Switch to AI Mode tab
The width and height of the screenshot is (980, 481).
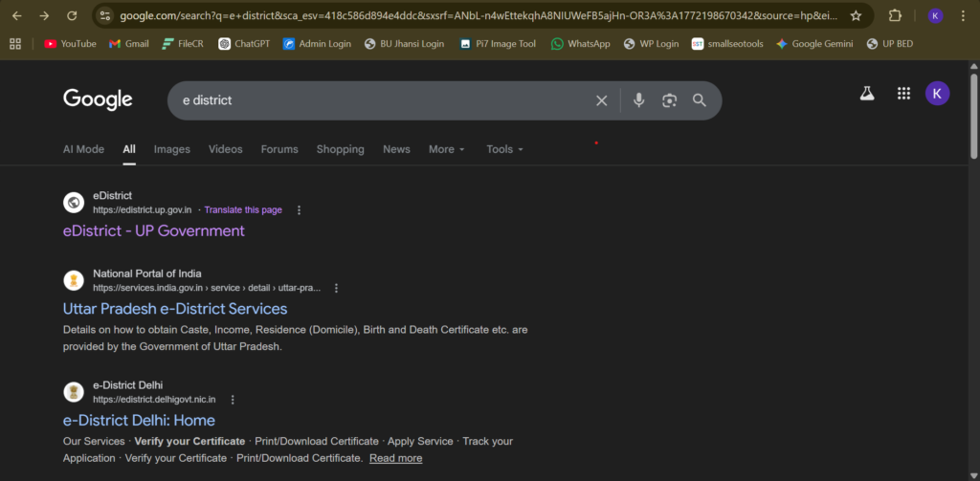tap(83, 149)
